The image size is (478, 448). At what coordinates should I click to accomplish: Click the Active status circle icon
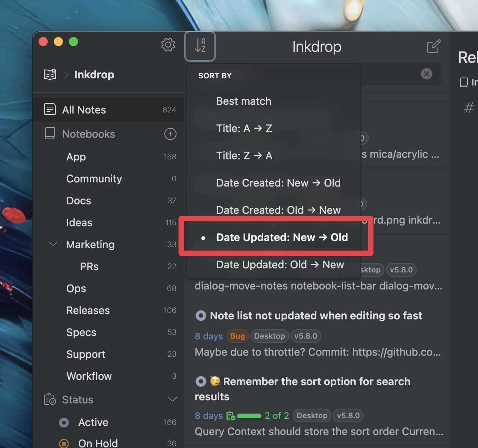coord(64,423)
